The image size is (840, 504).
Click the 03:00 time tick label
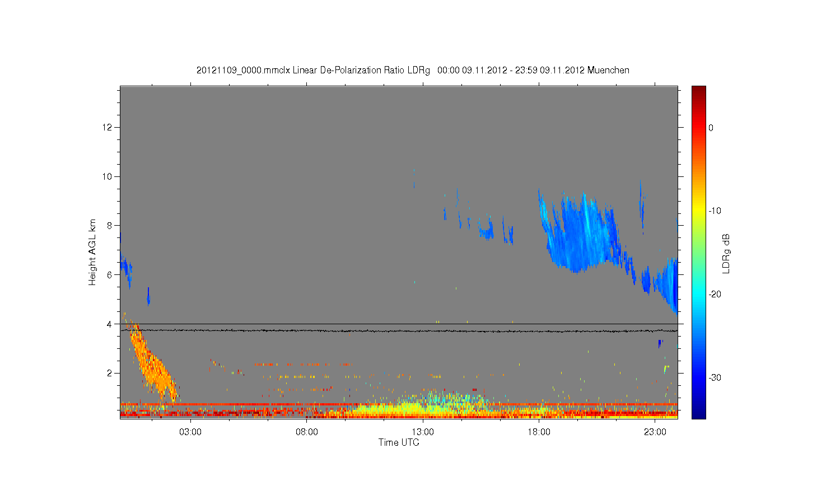coord(190,432)
